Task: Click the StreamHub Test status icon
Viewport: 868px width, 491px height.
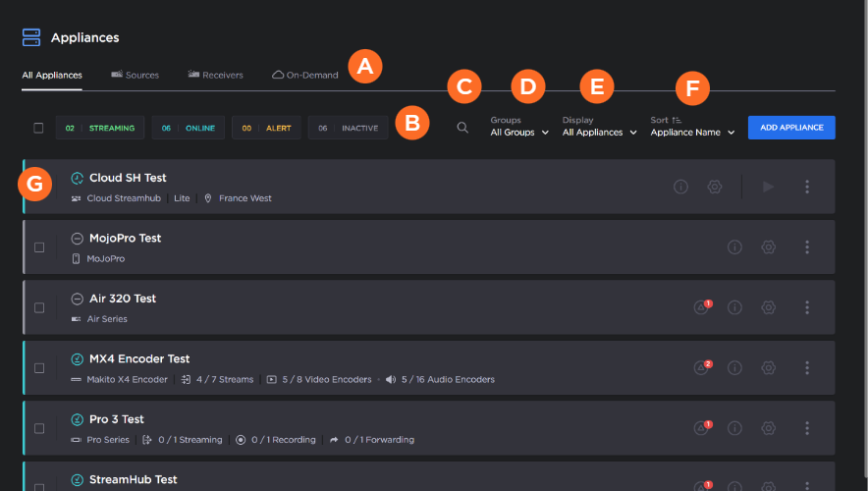Action: pos(77,480)
